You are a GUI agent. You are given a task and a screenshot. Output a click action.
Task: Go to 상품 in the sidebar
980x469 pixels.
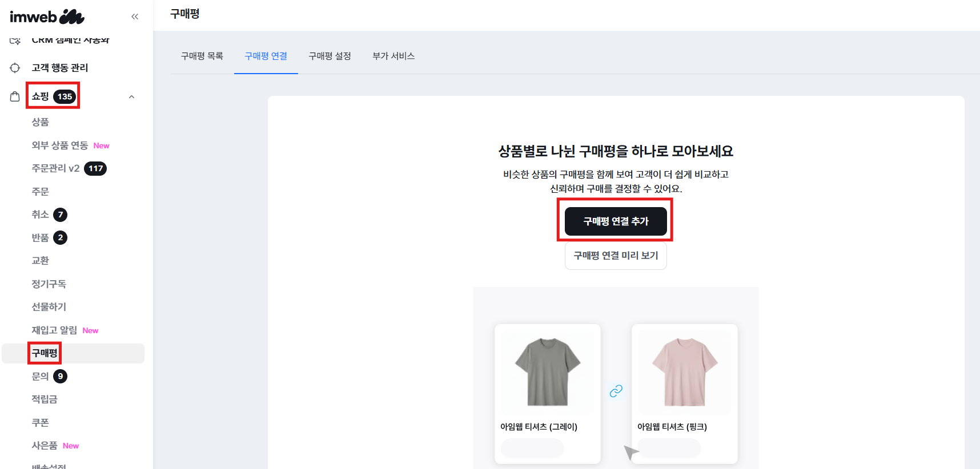tap(40, 122)
